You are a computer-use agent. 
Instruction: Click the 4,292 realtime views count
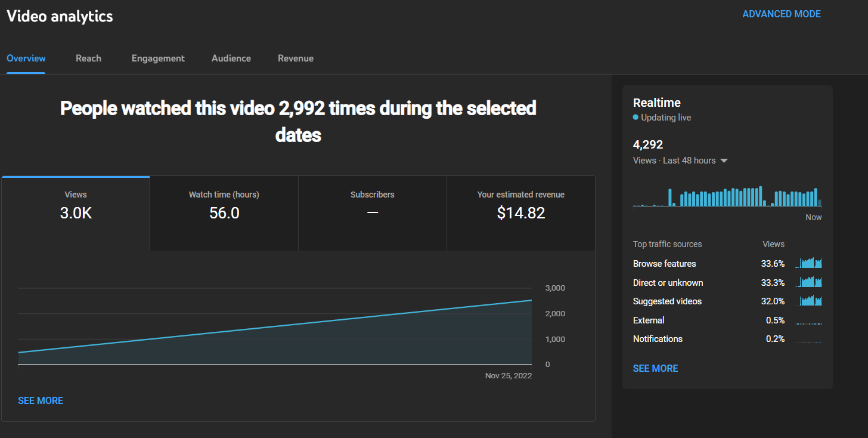pos(648,144)
